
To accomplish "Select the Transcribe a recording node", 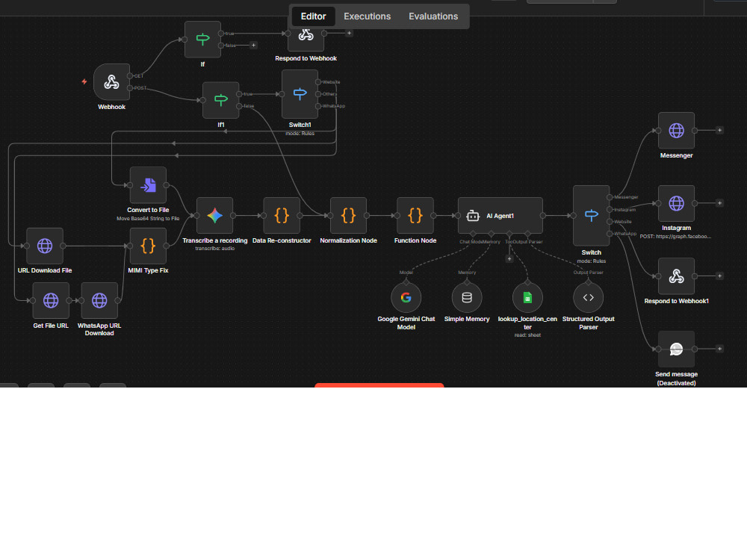I will (215, 216).
